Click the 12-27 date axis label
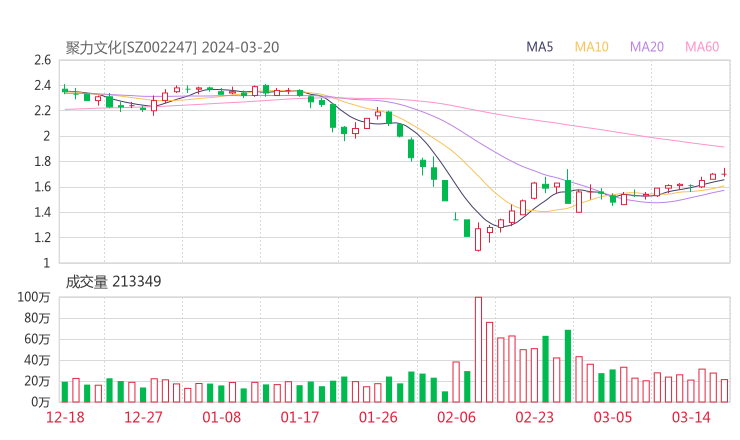The image size is (740, 440). click(x=143, y=417)
